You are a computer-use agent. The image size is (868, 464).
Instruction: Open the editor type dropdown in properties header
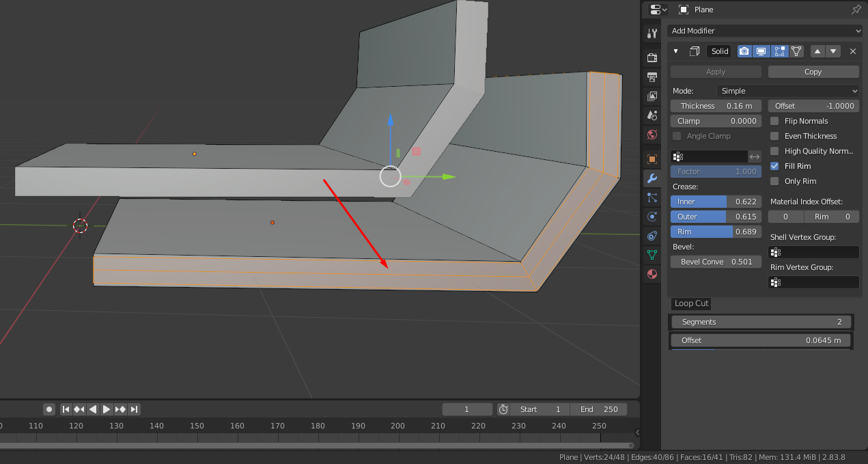point(658,10)
